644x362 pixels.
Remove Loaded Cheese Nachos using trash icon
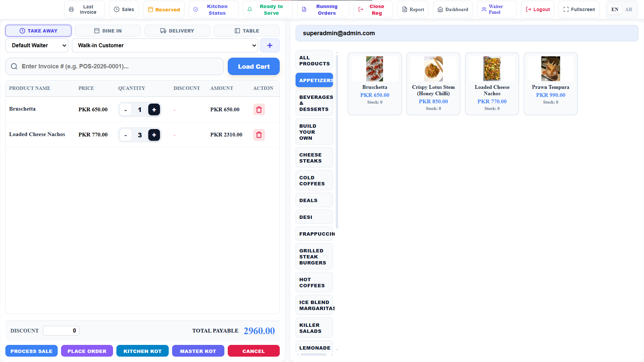[x=259, y=135]
